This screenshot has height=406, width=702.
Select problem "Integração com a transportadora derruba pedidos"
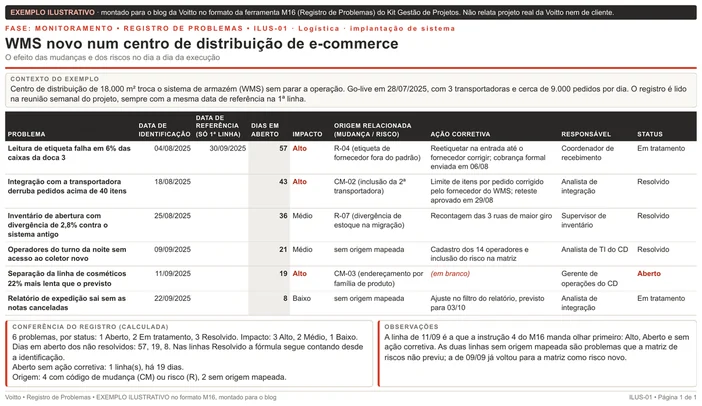tap(67, 186)
